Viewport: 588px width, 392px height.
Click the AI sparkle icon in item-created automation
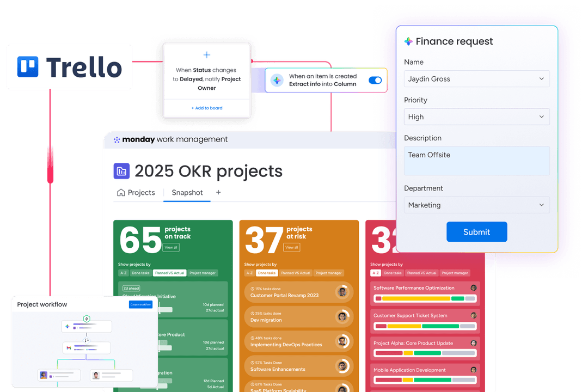(277, 80)
